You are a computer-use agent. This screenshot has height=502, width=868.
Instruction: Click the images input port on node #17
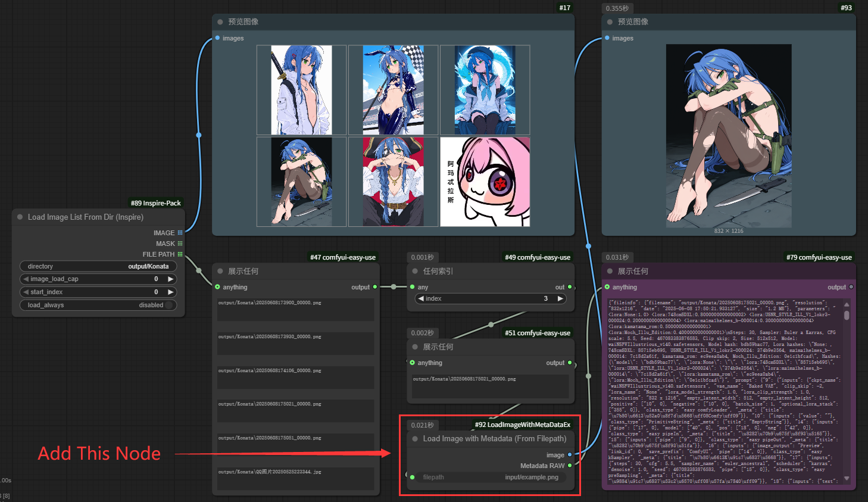(218, 38)
